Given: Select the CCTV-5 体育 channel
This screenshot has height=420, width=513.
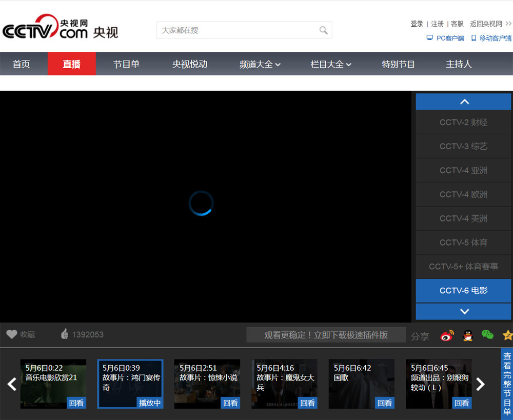Looking at the screenshot, I should (463, 243).
